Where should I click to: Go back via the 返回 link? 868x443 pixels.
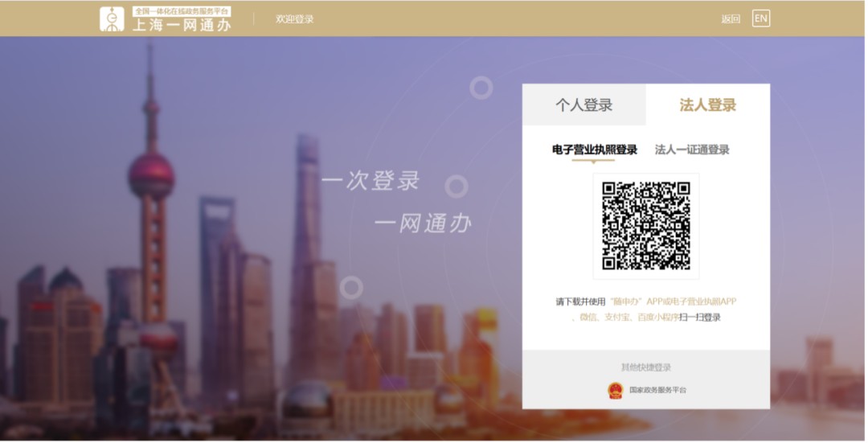731,19
